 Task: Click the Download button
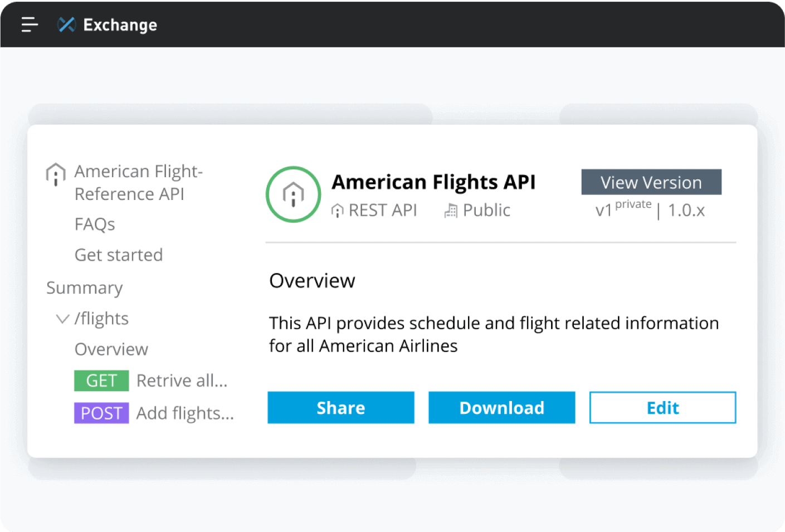[x=502, y=408]
